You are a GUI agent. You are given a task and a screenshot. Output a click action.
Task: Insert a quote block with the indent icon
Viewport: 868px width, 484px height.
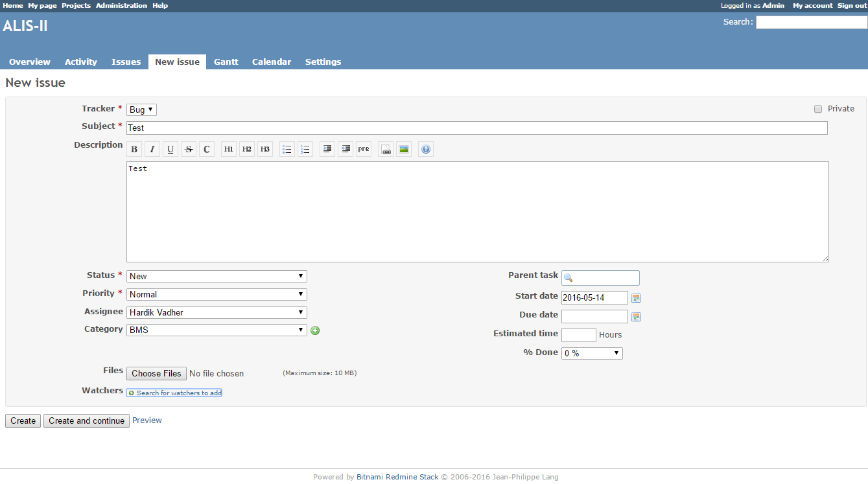click(x=327, y=150)
